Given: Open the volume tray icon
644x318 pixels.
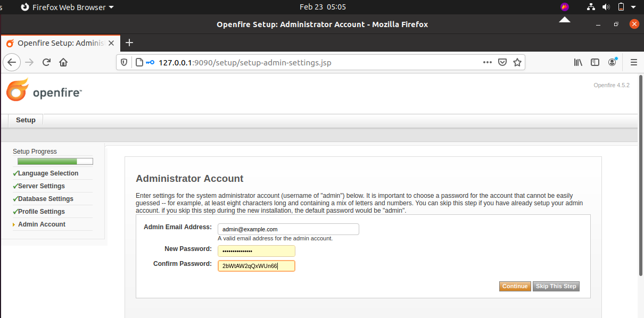Looking at the screenshot, I should point(606,7).
